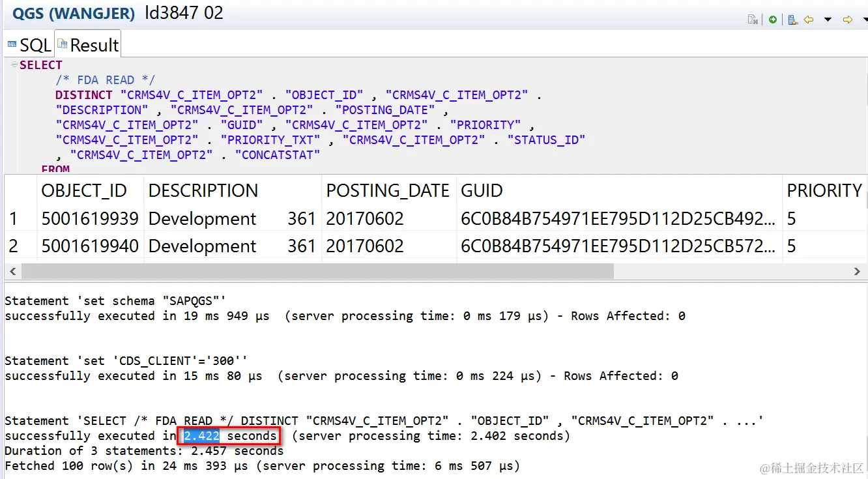Click the QGS (WANGJER) connection title
Screen dimensions: 868x479
[x=74, y=12]
